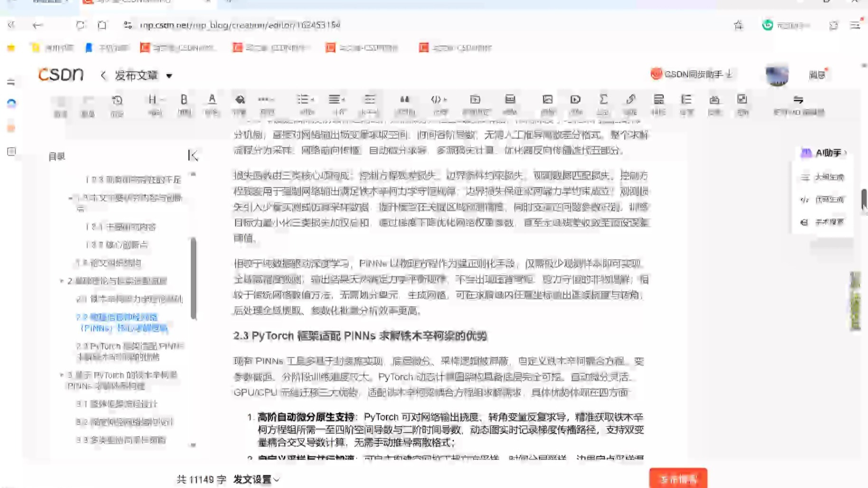Switch to the MD editor
Viewport: 868px width, 488px height.
pos(799,105)
